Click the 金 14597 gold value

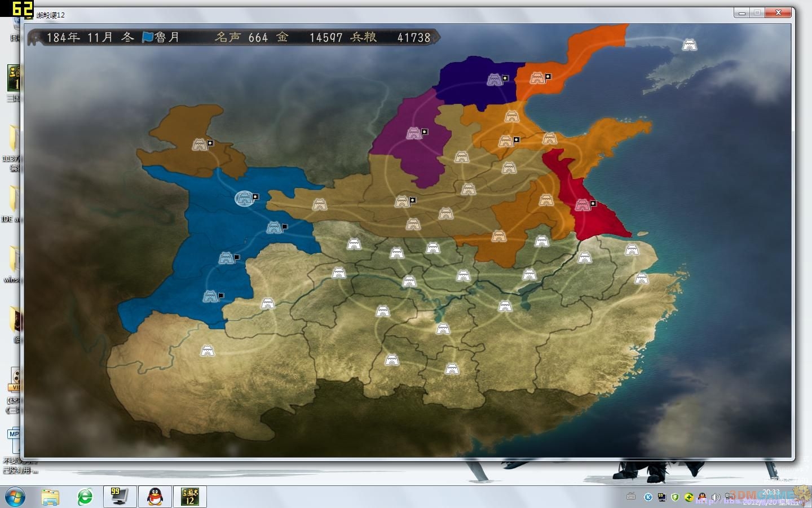click(x=310, y=37)
